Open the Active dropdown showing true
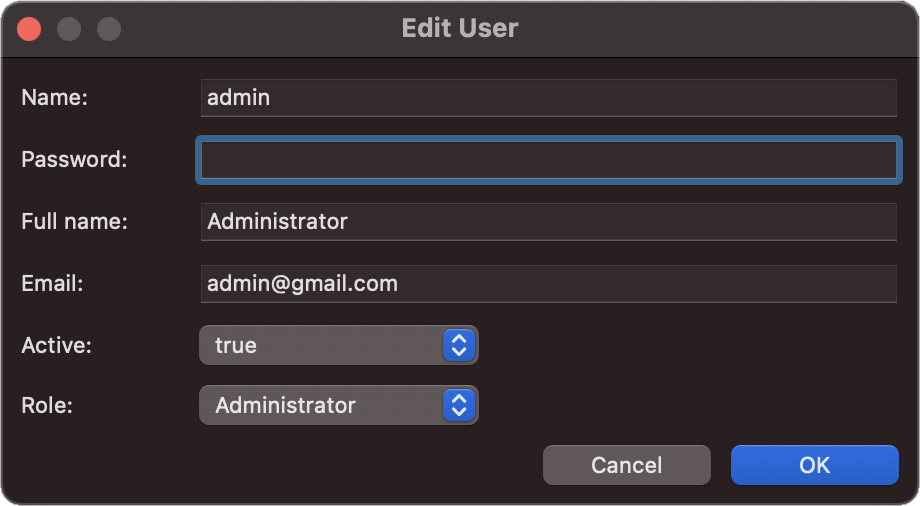This screenshot has height=506, width=920. pyautogui.click(x=338, y=346)
